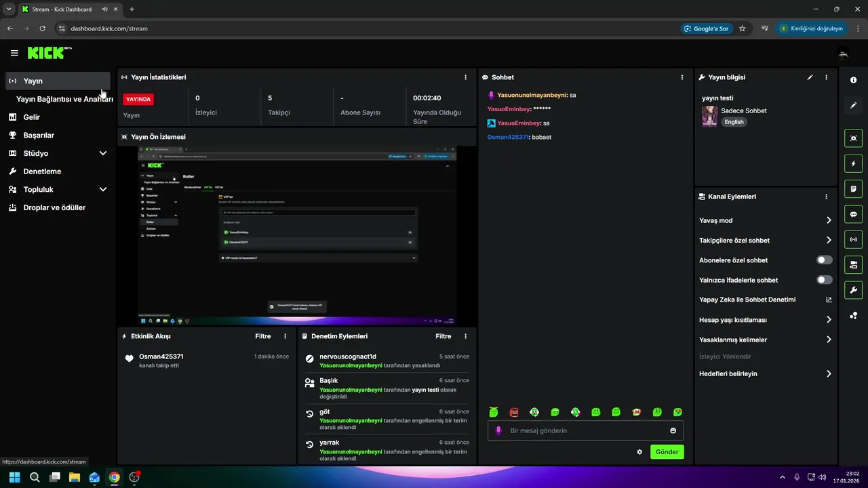
Task: Click the Osman425371 follow event row
Action: (206, 361)
